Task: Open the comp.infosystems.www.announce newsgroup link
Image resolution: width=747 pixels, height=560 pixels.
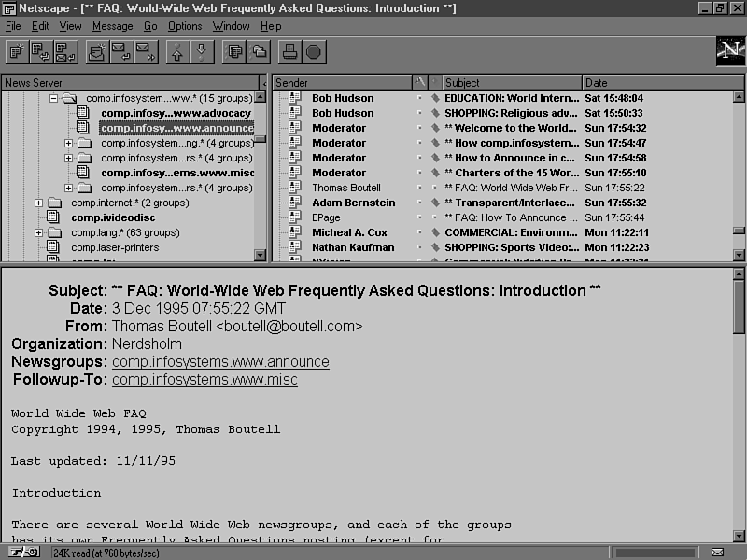Action: [x=220, y=362]
